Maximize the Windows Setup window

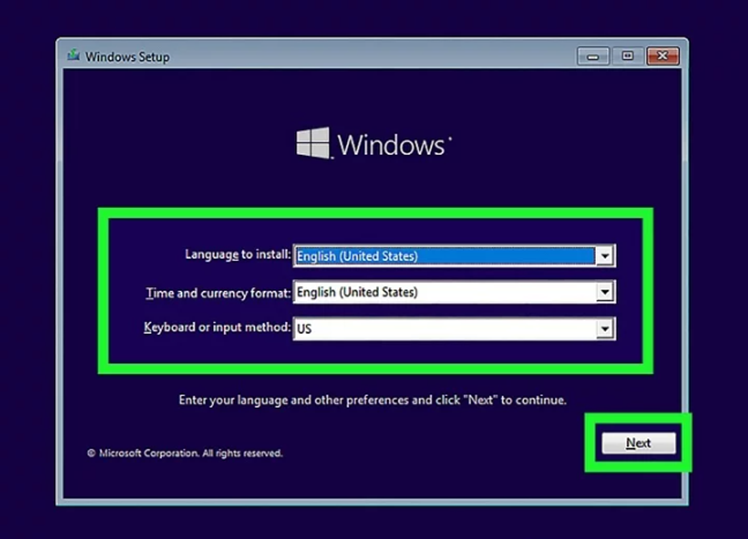[627, 56]
